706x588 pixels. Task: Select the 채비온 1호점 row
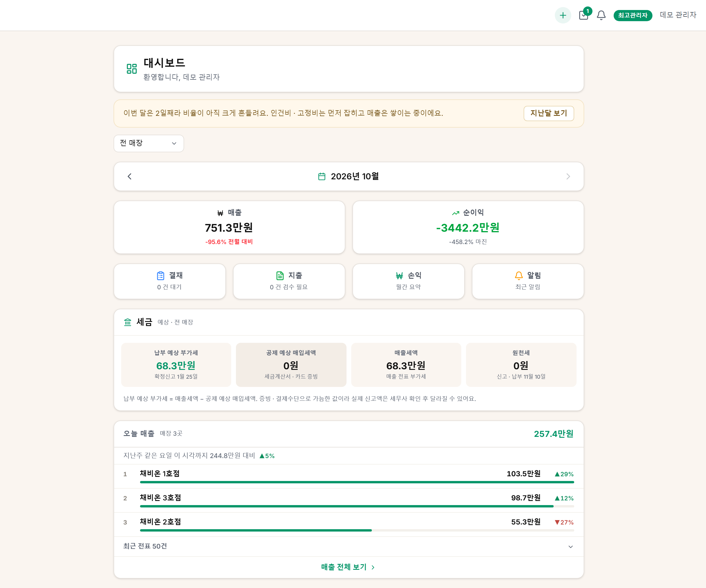(x=349, y=477)
